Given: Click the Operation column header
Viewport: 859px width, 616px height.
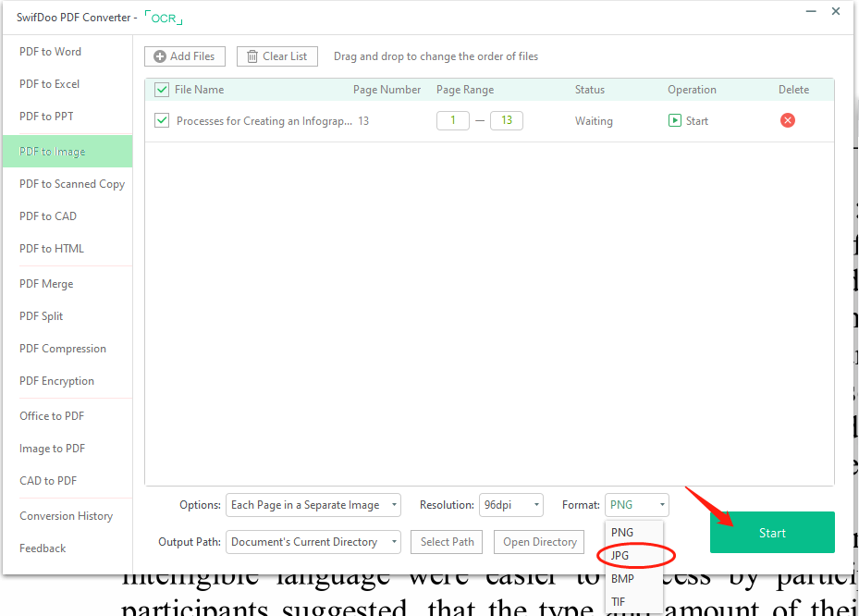Looking at the screenshot, I should (x=692, y=90).
